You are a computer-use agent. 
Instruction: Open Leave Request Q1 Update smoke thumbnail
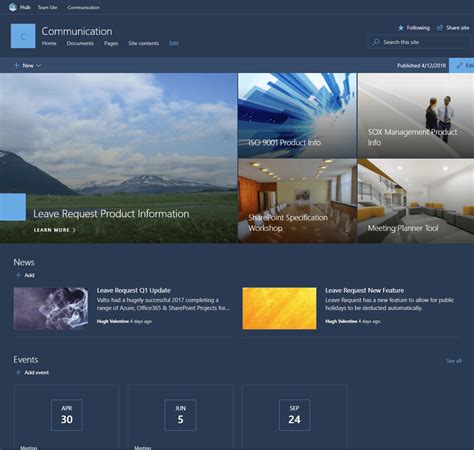click(x=51, y=308)
